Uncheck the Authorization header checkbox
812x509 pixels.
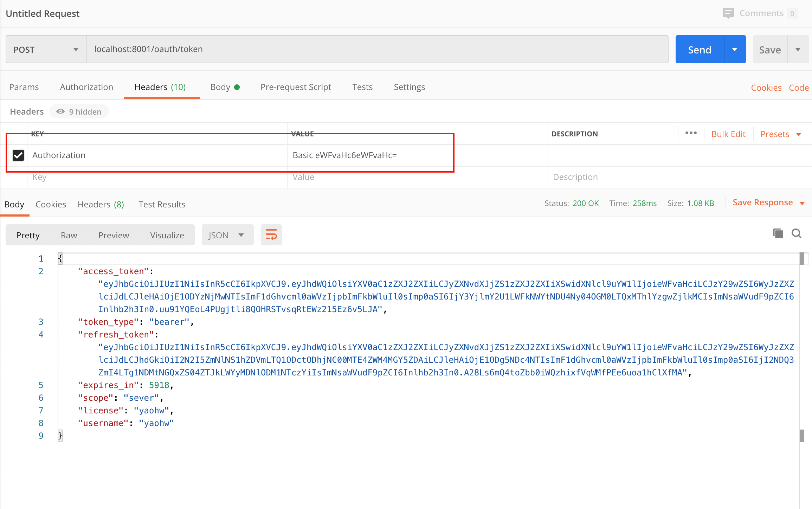tap(18, 155)
